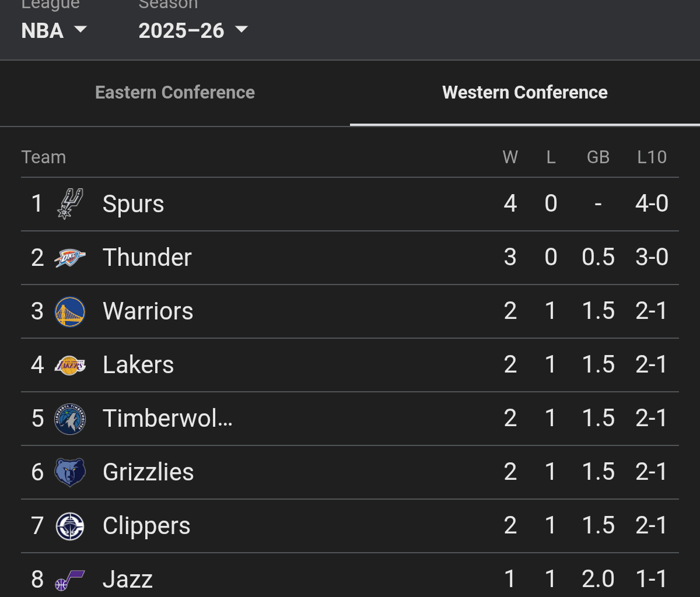Image resolution: width=700 pixels, height=597 pixels.
Task: Select the Lakers team row
Action: click(138, 364)
